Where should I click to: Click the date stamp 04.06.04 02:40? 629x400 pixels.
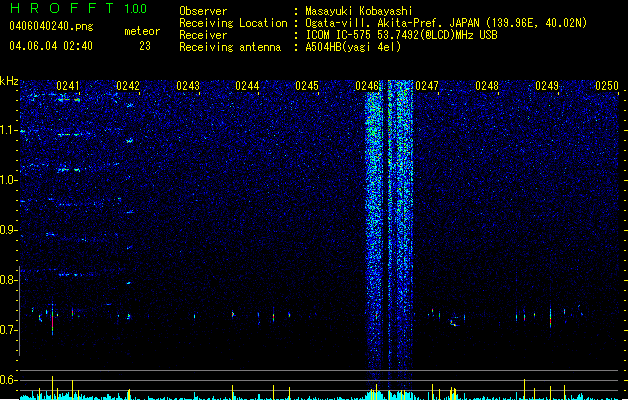(x=51, y=46)
